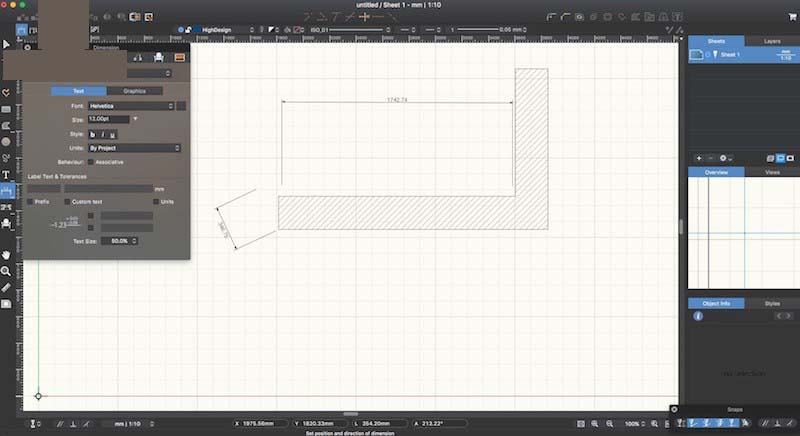This screenshot has width=800, height=436.
Task: Select the armchair symbol tool in left toolbar
Action: coord(6,223)
